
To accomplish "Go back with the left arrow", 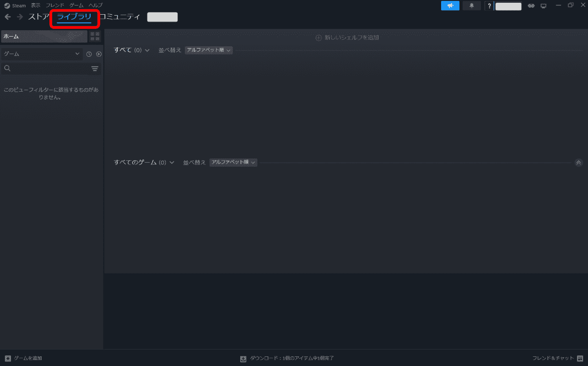I will tap(8, 17).
